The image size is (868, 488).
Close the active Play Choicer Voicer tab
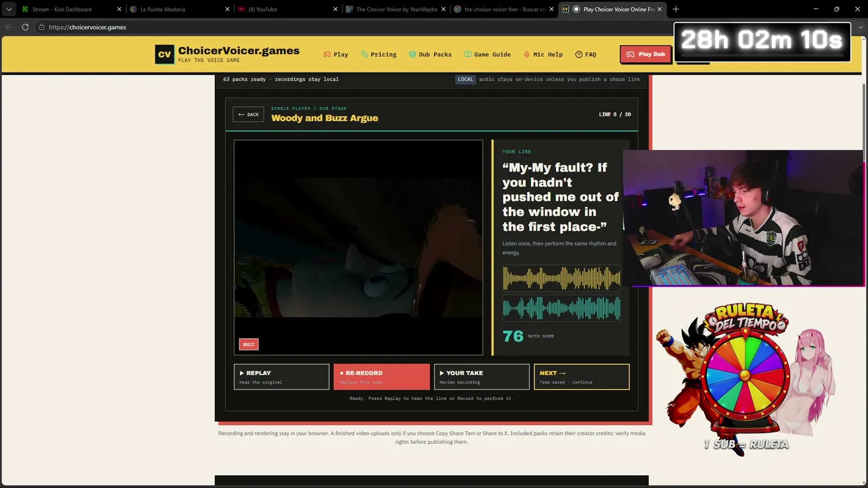pos(659,9)
